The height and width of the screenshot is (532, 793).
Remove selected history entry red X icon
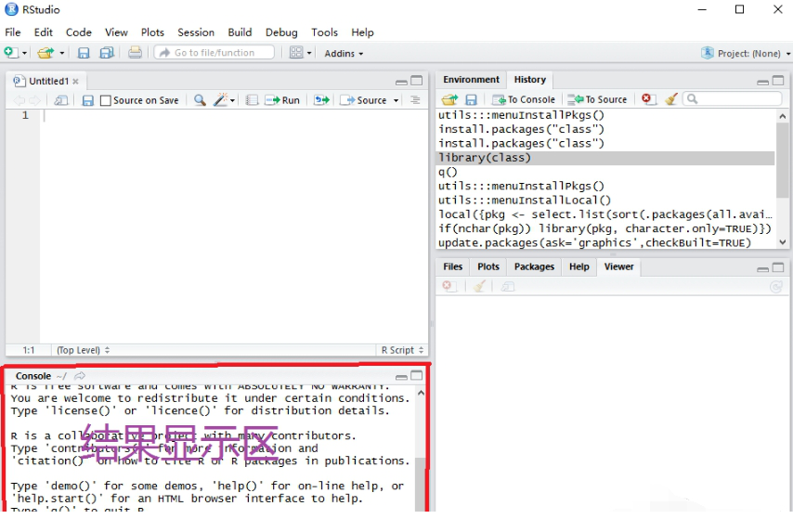(648, 99)
